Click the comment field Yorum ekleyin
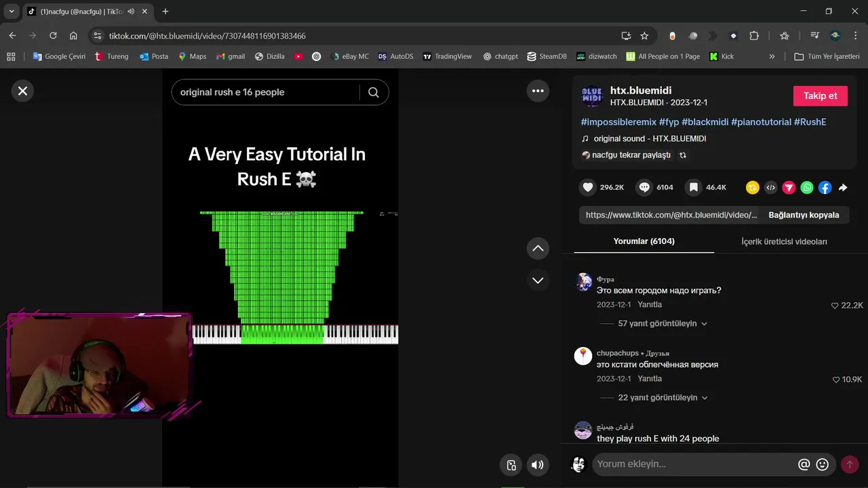 pyautogui.click(x=694, y=464)
